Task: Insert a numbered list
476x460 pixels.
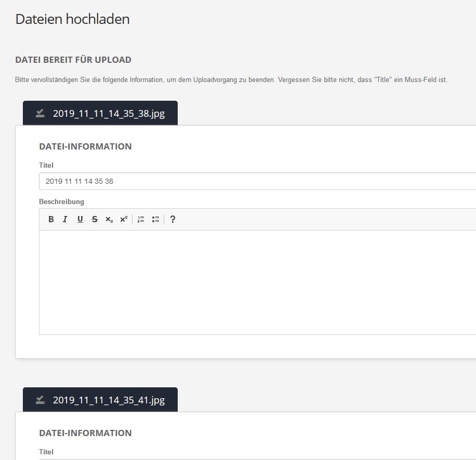Action: click(141, 219)
